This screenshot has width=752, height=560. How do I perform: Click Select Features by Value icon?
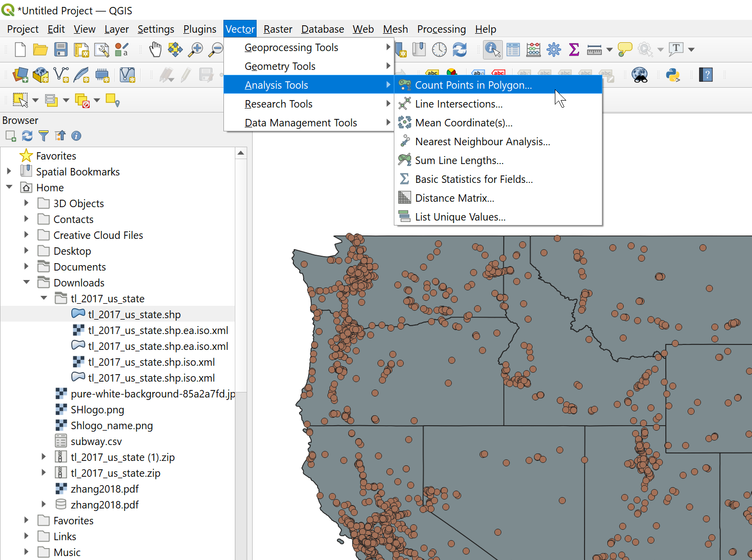(x=51, y=100)
